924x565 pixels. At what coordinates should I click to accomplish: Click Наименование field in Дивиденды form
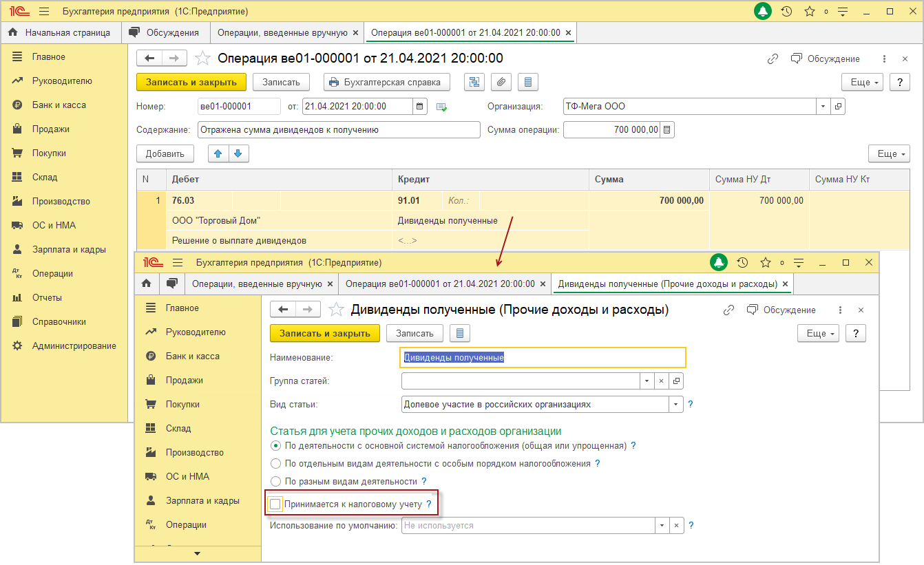click(543, 357)
